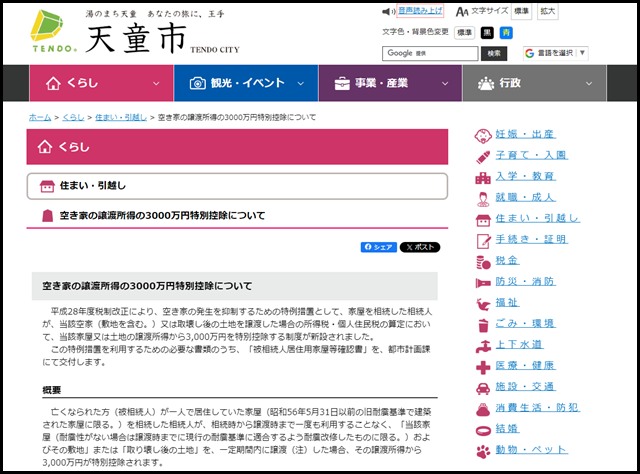Click the faucet icon for 上下水道
Image resolution: width=640 pixels, height=474 pixels.
coord(483,347)
